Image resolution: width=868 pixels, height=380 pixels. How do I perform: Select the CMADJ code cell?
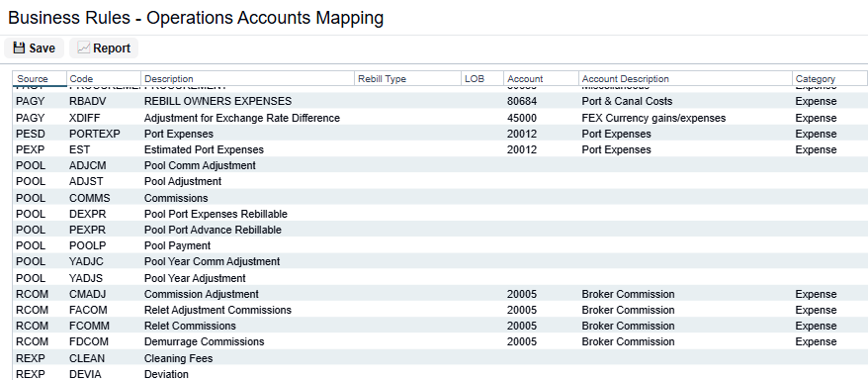(x=87, y=294)
